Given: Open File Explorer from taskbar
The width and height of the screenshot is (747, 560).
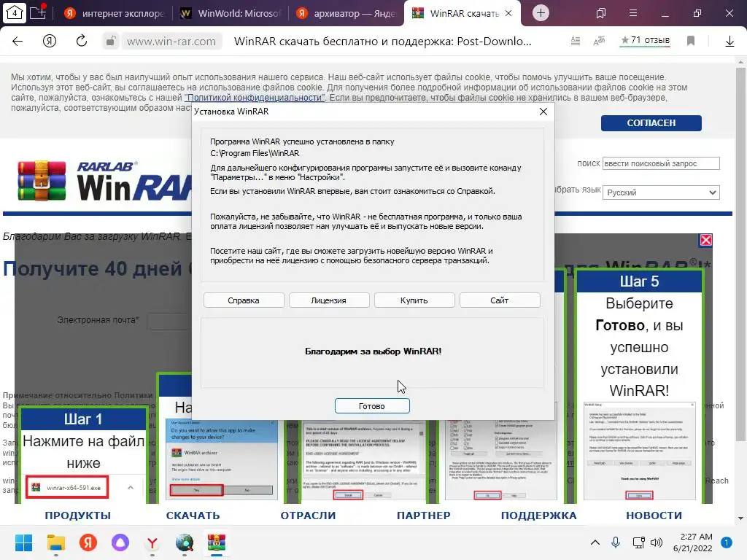Looking at the screenshot, I should pyautogui.click(x=55, y=542).
